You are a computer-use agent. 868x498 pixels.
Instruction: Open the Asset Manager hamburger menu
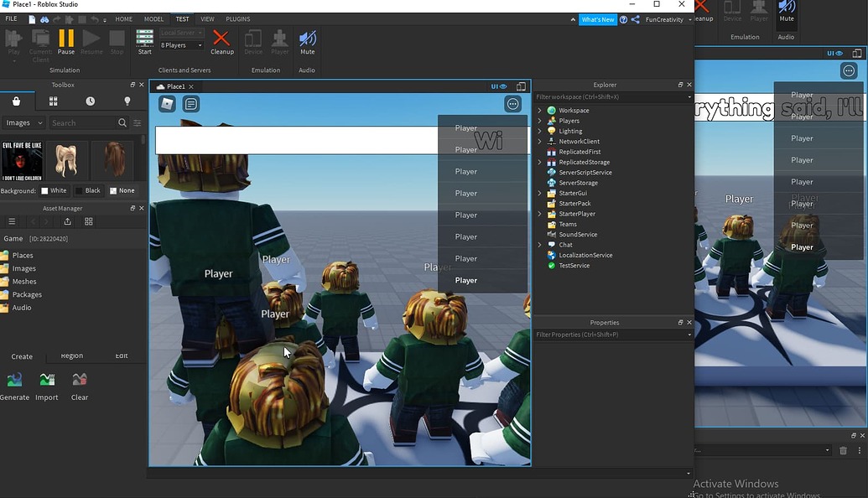(12, 221)
